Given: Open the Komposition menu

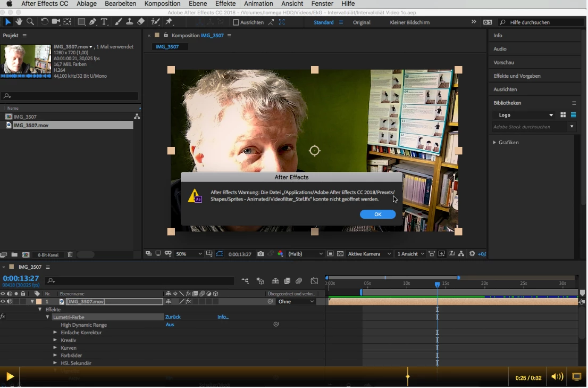Looking at the screenshot, I should click(x=162, y=4).
